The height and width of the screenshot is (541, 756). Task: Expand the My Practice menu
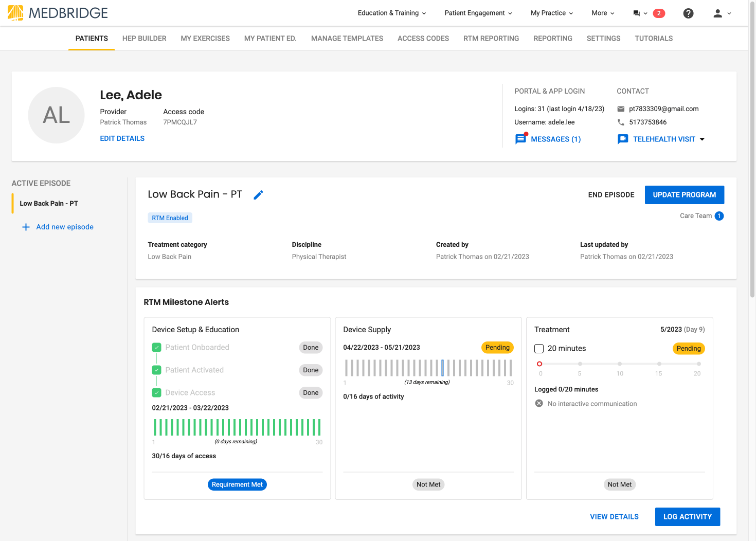pos(552,13)
